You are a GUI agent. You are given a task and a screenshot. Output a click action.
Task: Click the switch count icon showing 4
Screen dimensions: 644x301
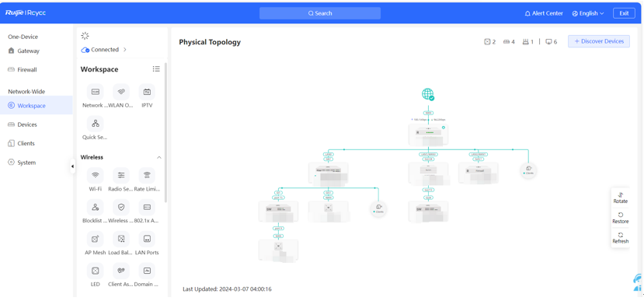506,41
